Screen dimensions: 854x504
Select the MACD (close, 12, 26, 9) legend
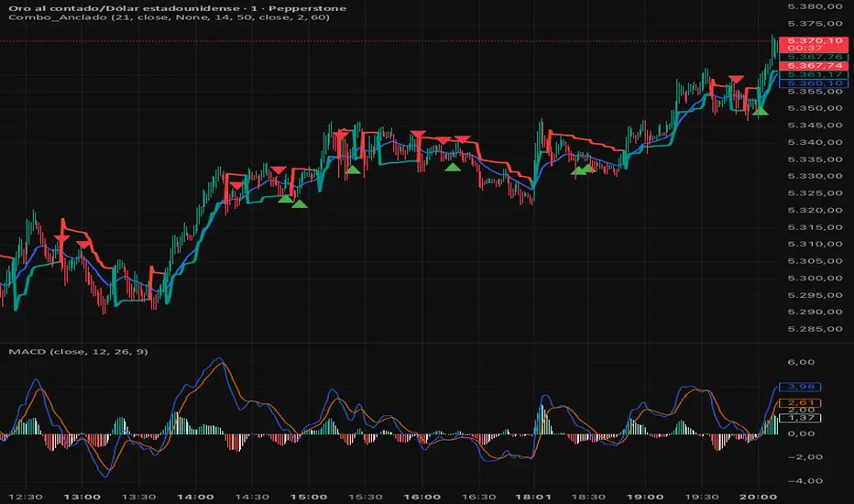pyautogui.click(x=79, y=352)
